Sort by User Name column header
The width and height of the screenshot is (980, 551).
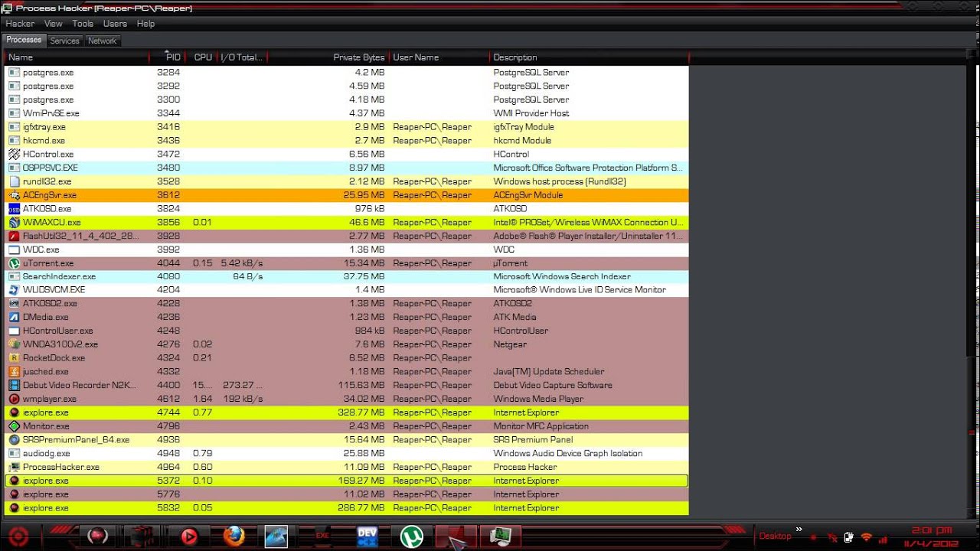point(440,57)
